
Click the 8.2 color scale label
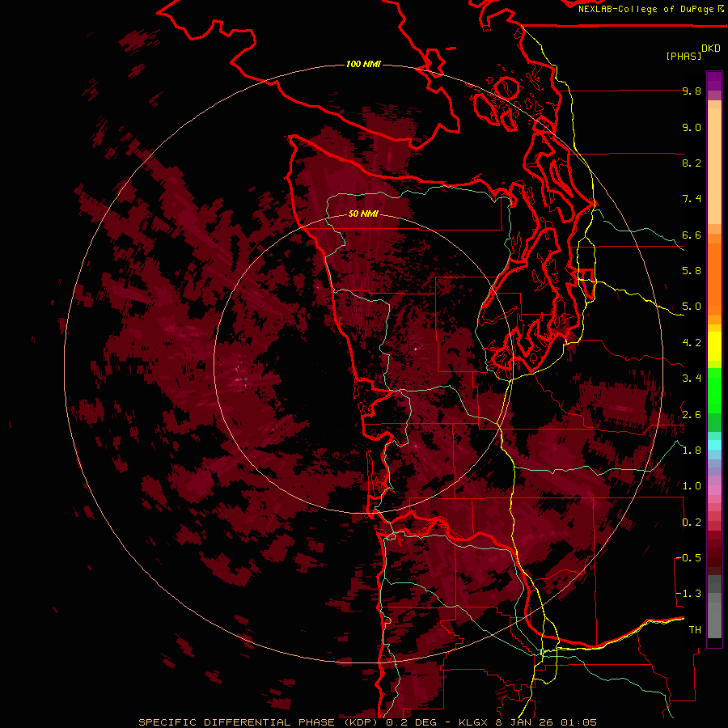tap(692, 163)
